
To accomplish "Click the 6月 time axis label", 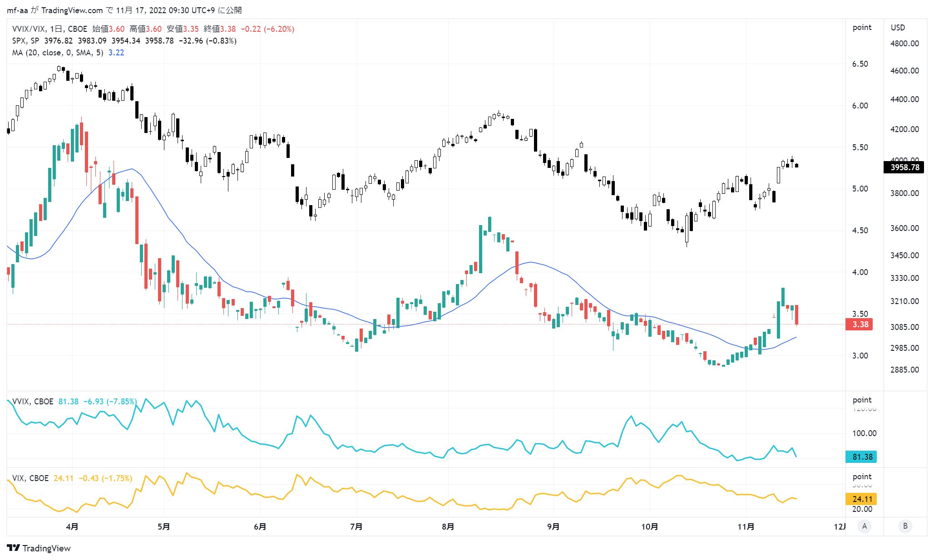I will (x=260, y=526).
